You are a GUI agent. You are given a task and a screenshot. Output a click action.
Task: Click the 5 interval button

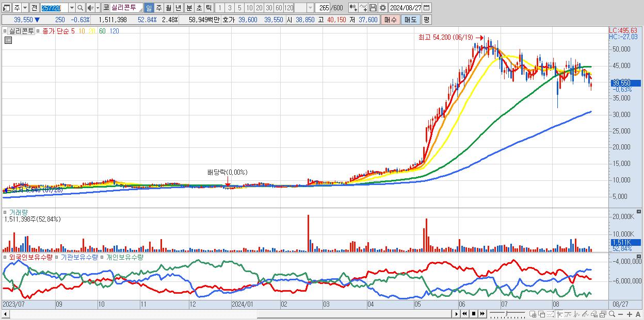point(239,8)
